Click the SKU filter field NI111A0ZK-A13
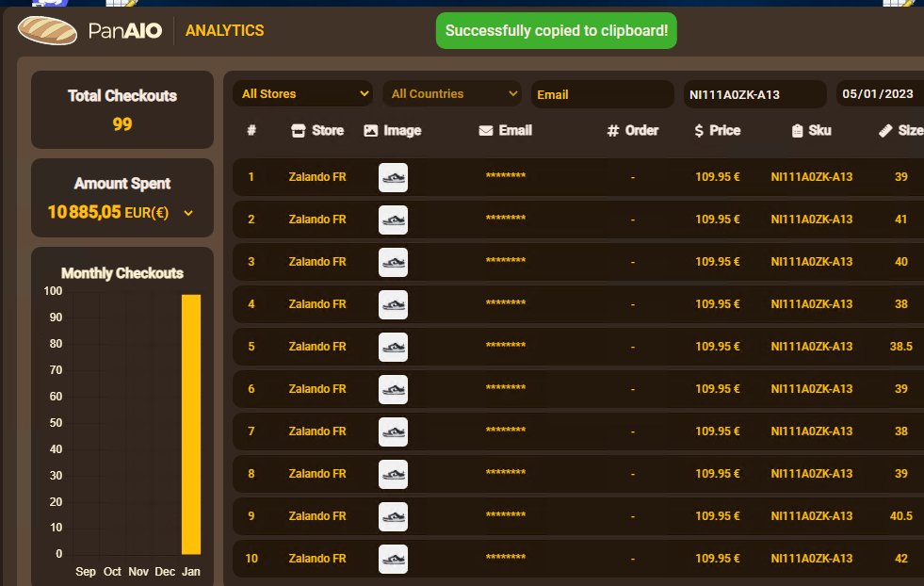924x586 pixels. point(754,94)
